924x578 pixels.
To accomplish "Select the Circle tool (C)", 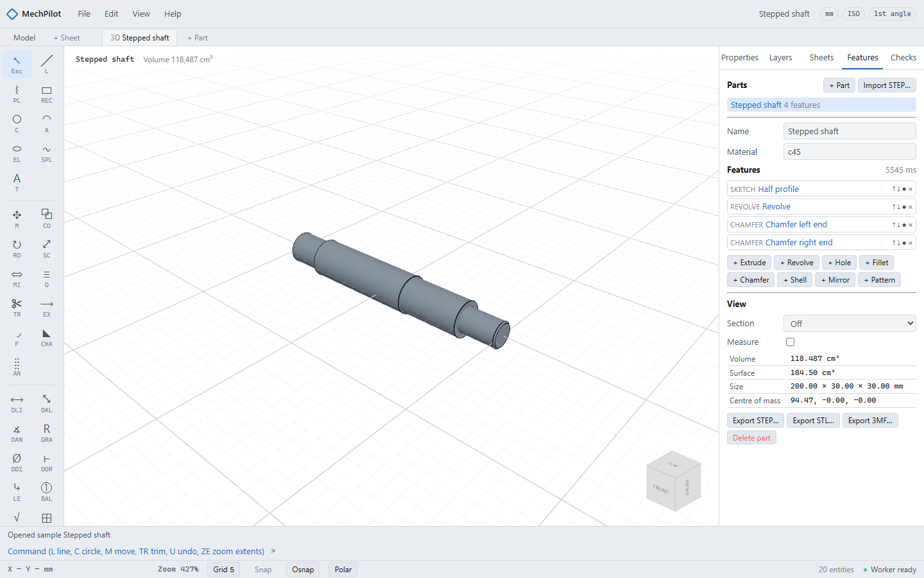I will tap(17, 123).
